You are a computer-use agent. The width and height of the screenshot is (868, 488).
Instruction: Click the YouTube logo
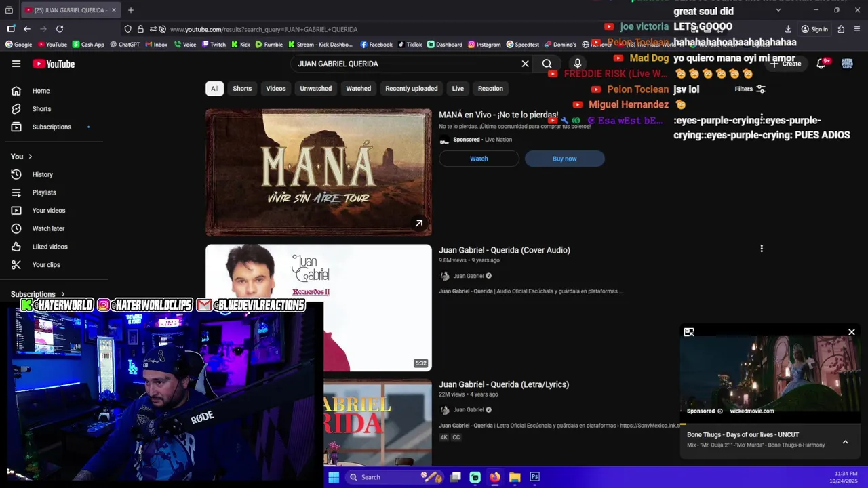click(54, 64)
